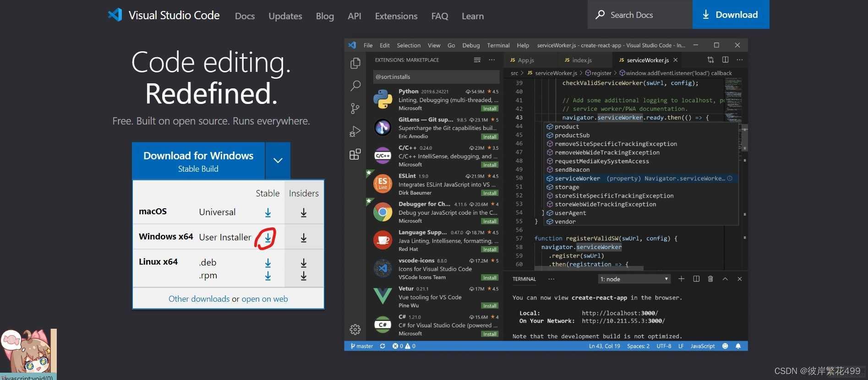868x380 pixels.
Task: Open the Debugger for Chrome extension entry
Action: [x=434, y=212]
